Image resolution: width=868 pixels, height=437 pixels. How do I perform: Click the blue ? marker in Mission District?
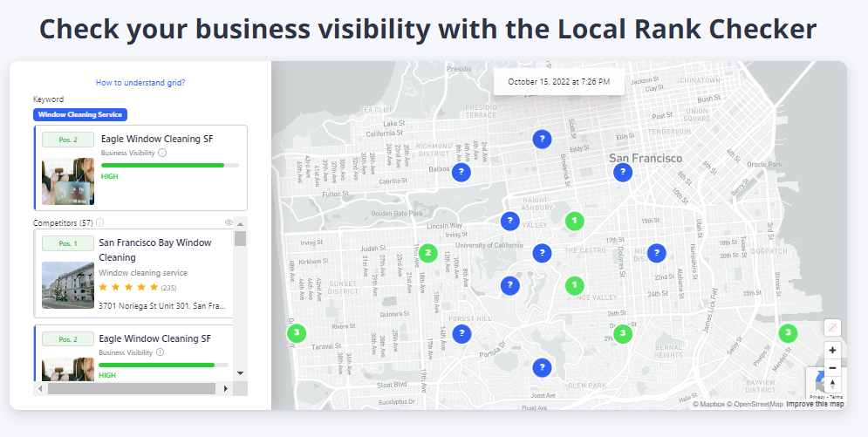657,253
